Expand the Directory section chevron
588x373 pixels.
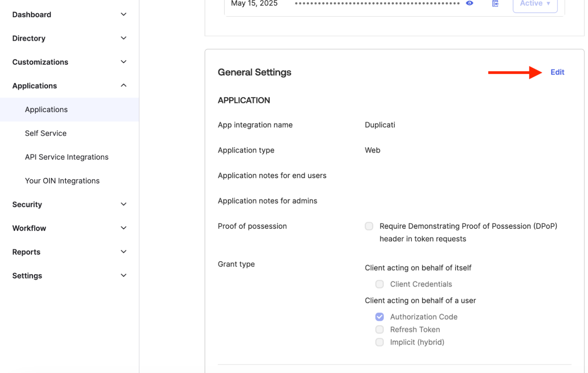(124, 38)
